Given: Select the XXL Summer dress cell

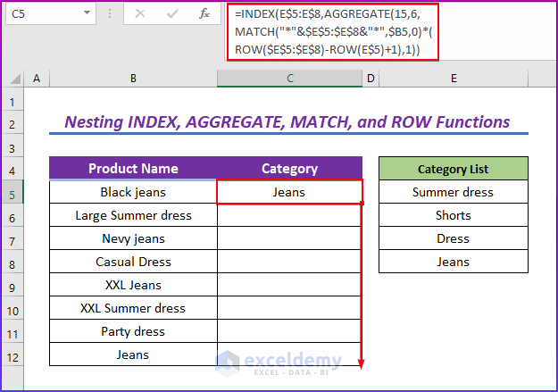Looking at the screenshot, I should [x=133, y=308].
